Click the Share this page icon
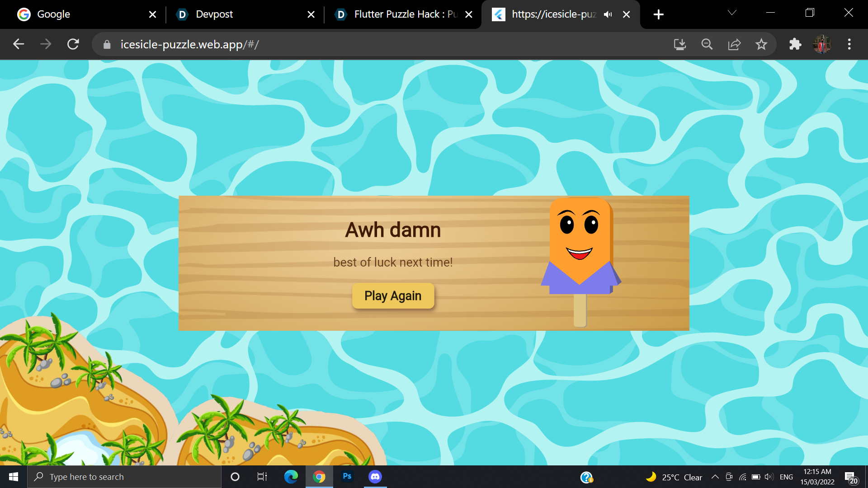The image size is (868, 488). (x=734, y=44)
